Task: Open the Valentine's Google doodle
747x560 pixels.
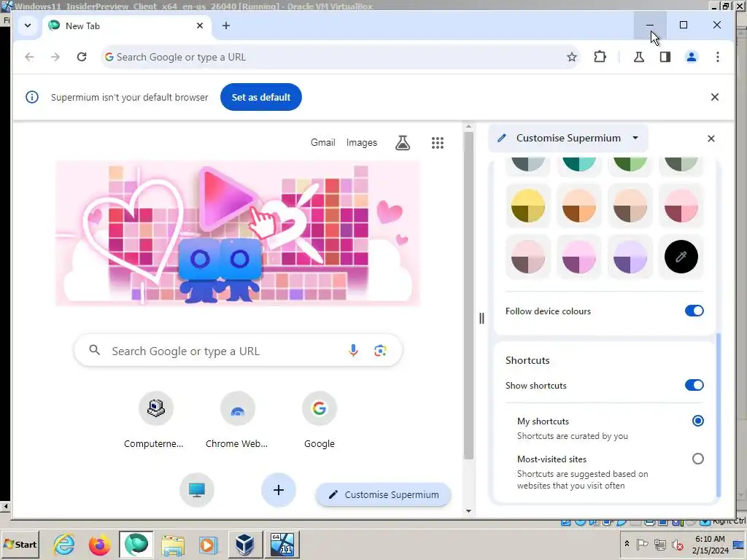Action: (x=238, y=233)
